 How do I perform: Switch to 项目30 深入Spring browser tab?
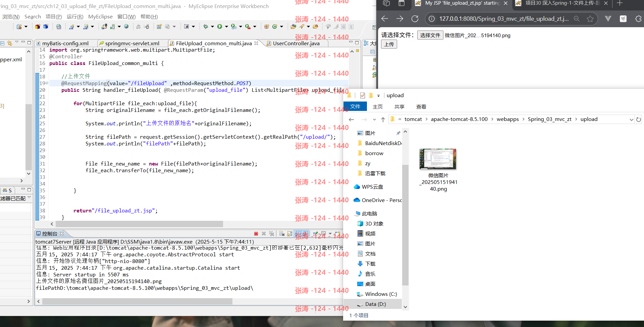[x=562, y=3]
